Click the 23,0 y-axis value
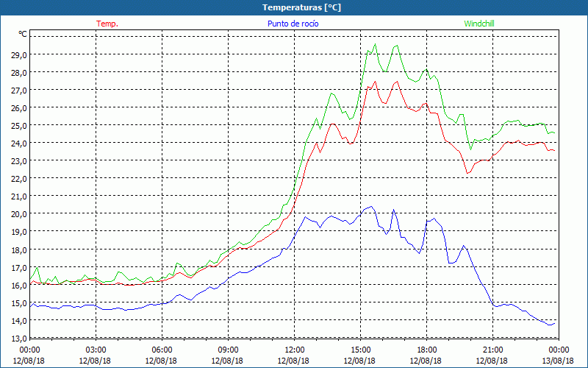The image size is (588, 368). [19, 161]
